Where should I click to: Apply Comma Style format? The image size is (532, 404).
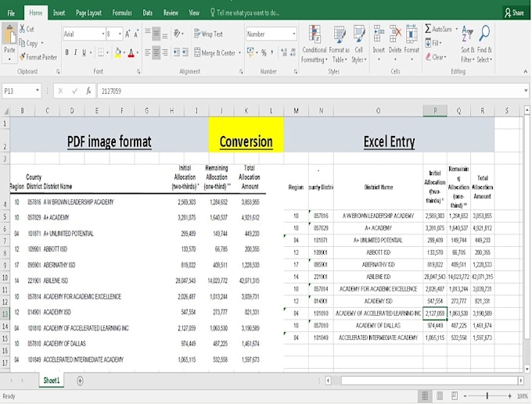271,52
